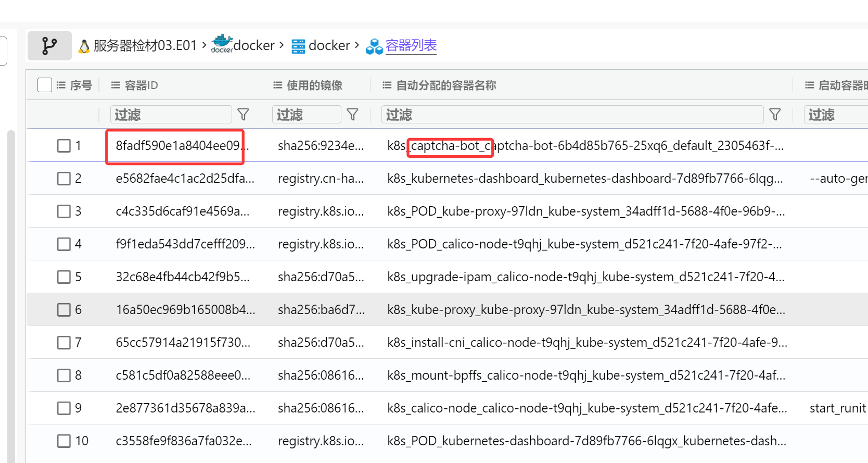Select container ID 16a50ec969b165008b4...
The height and width of the screenshot is (463, 868).
[185, 310]
